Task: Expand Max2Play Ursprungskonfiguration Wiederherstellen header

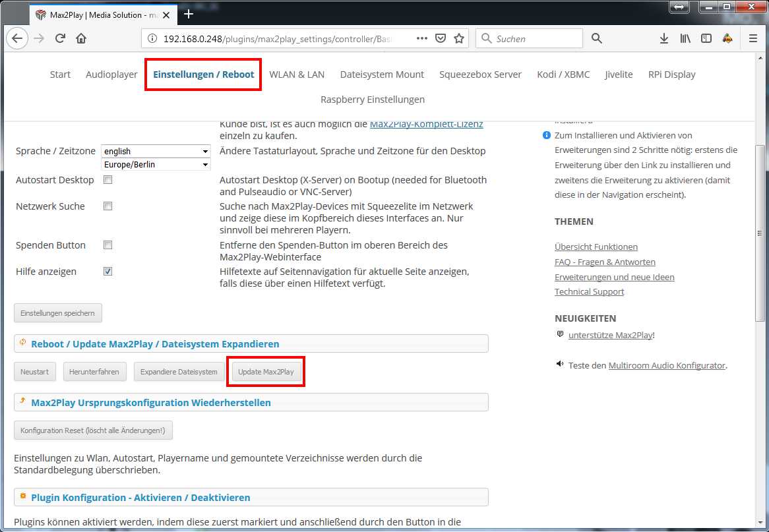Action: click(251, 403)
